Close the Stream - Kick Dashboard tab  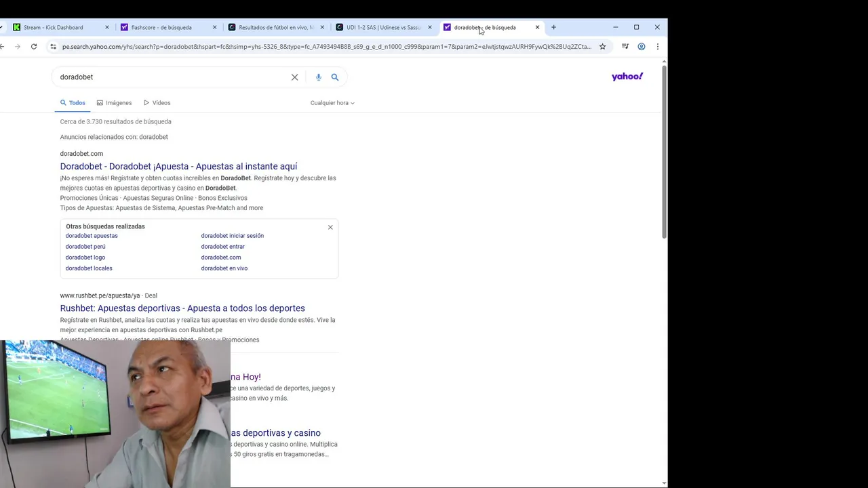point(106,27)
